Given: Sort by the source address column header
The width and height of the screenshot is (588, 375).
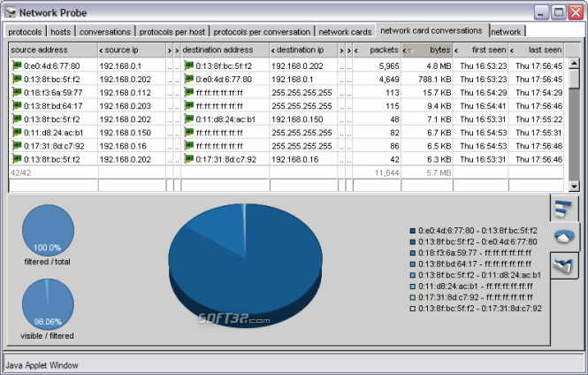Looking at the screenshot, I should tap(53, 50).
